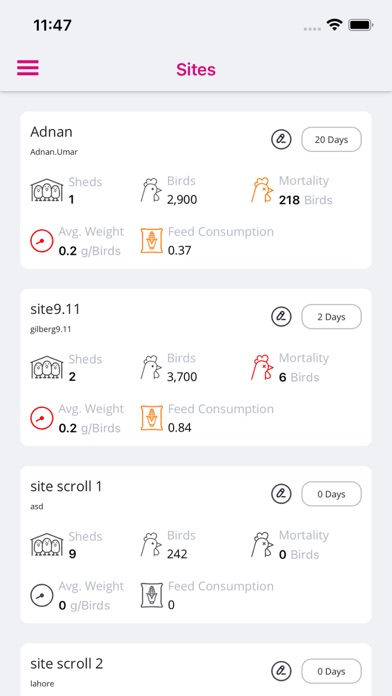The height and width of the screenshot is (696, 392).
Task: Click the 20 Days button
Action: (x=332, y=139)
